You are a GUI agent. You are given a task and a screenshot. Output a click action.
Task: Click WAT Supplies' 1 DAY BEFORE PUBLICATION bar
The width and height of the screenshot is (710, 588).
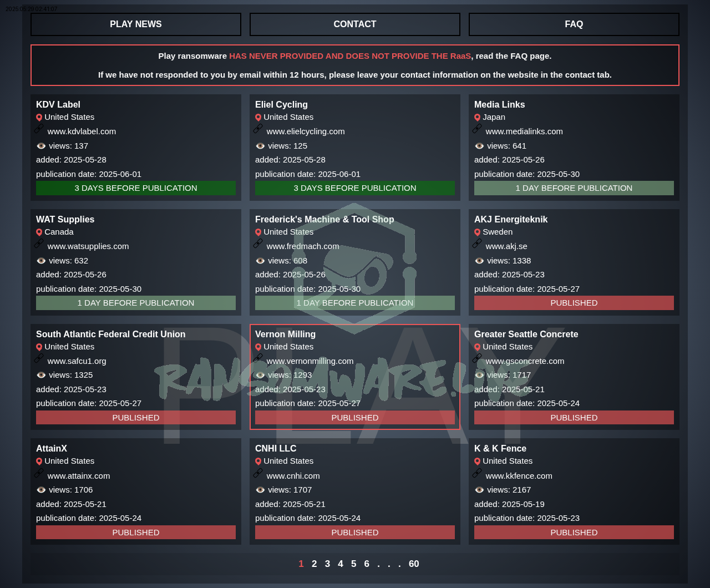(x=136, y=303)
